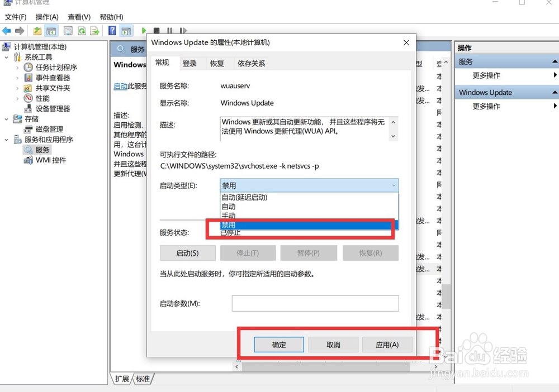Expand the 共享文件夹 tree node
The width and height of the screenshot is (559, 392).
[17, 88]
